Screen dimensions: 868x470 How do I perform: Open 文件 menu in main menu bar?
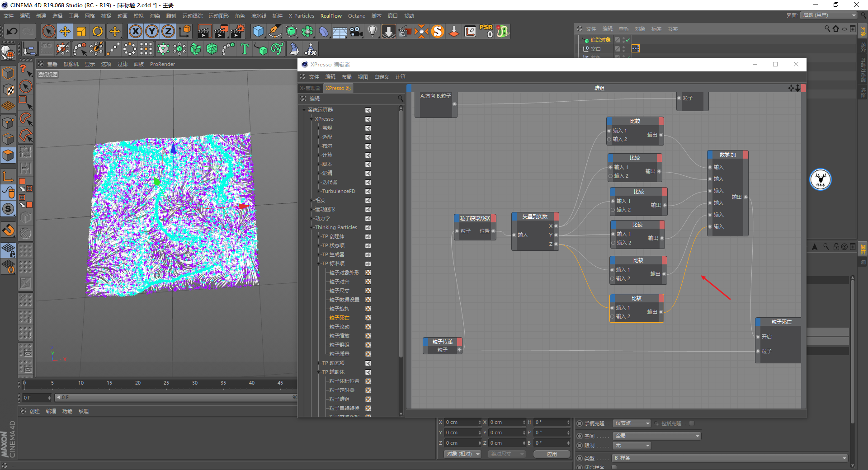pos(9,16)
